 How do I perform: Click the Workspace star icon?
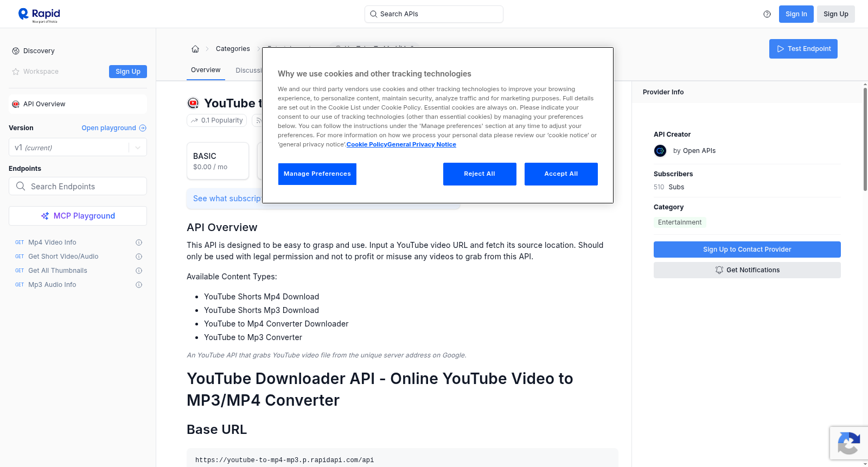tap(16, 72)
